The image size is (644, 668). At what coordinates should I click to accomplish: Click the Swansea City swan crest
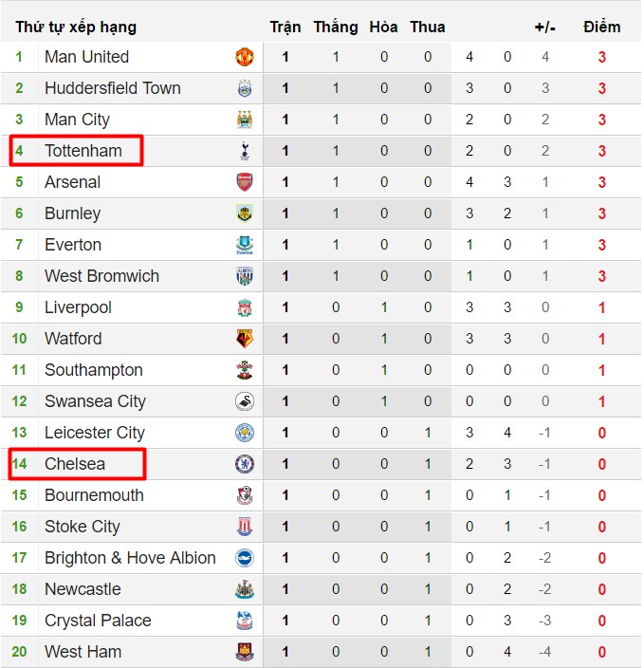(x=245, y=401)
